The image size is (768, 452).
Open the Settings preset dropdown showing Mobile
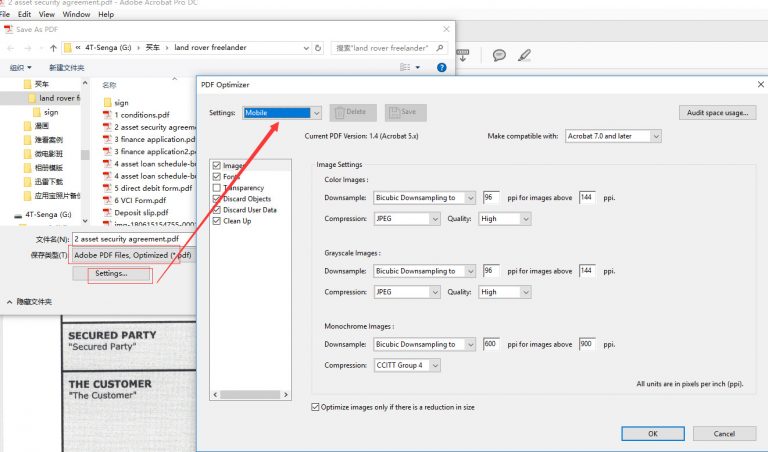[x=283, y=113]
